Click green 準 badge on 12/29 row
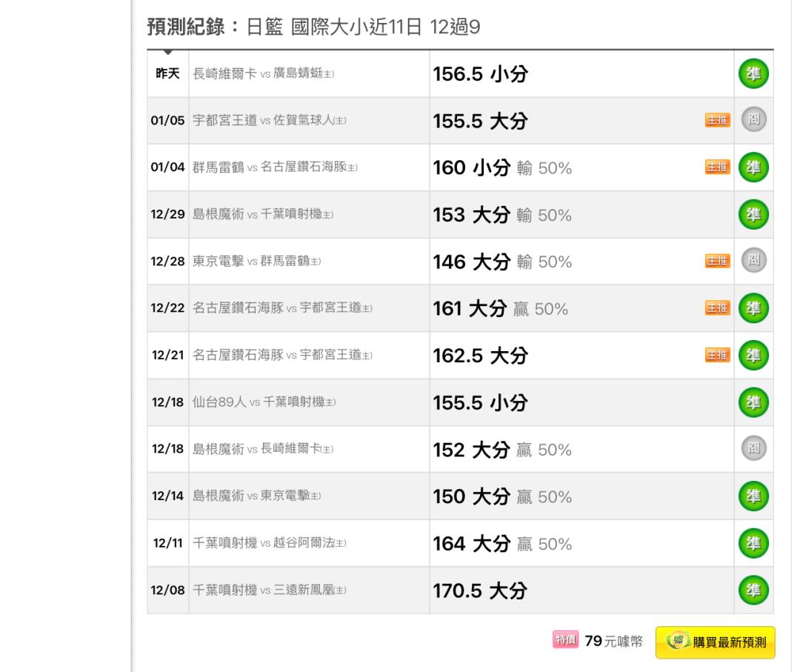800x672 pixels. (x=753, y=215)
